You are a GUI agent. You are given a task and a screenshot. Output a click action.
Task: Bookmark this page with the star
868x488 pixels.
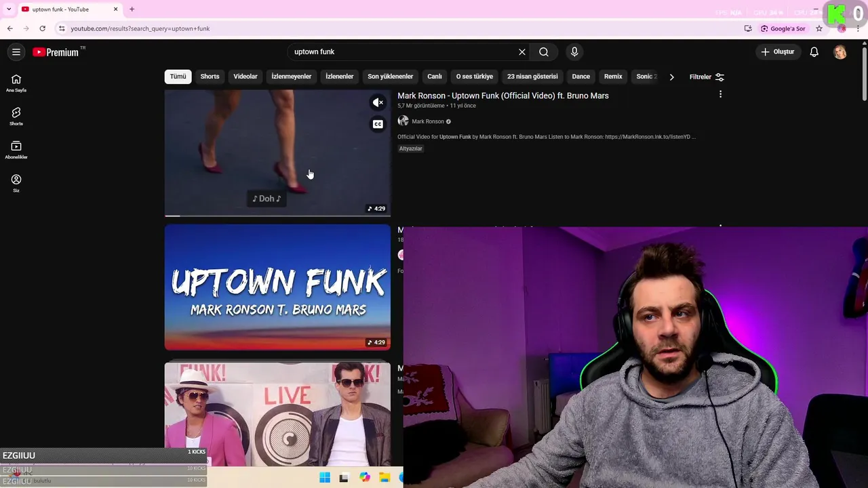[x=819, y=28]
